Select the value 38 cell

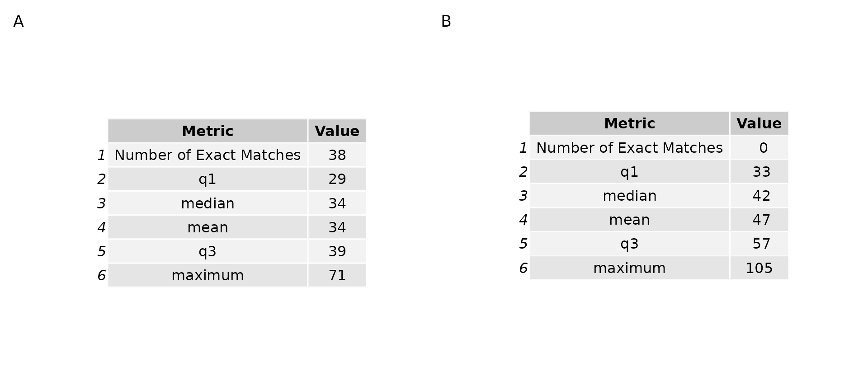(x=337, y=155)
